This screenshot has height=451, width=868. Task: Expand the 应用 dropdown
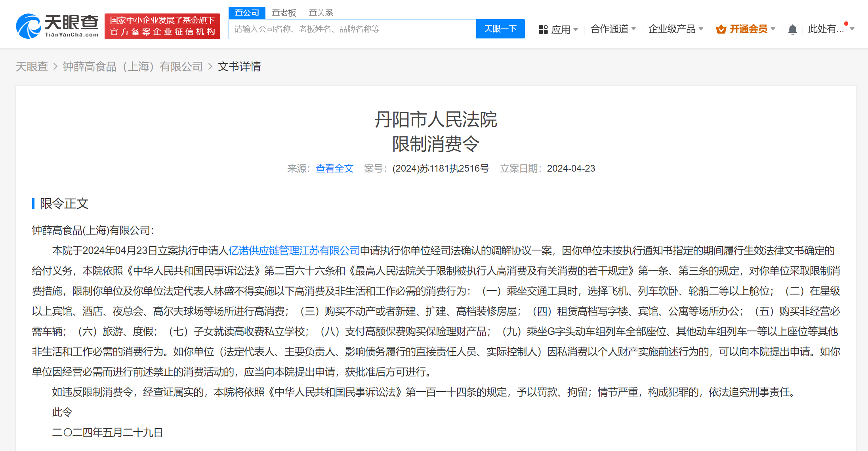(x=563, y=29)
